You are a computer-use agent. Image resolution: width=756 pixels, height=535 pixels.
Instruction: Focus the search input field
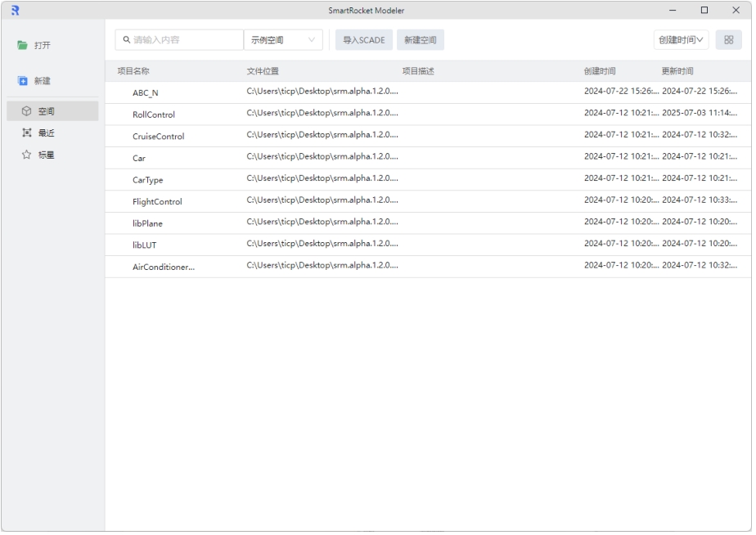coord(179,40)
